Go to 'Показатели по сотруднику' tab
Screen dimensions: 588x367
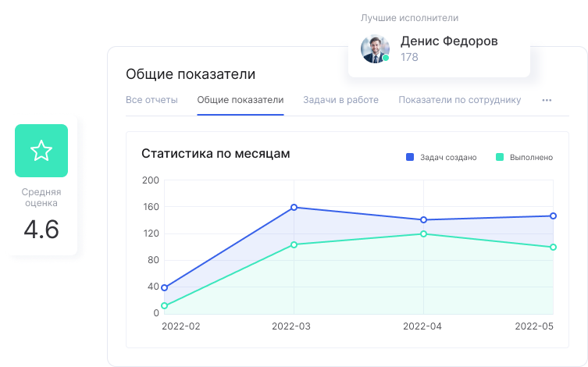[459, 100]
